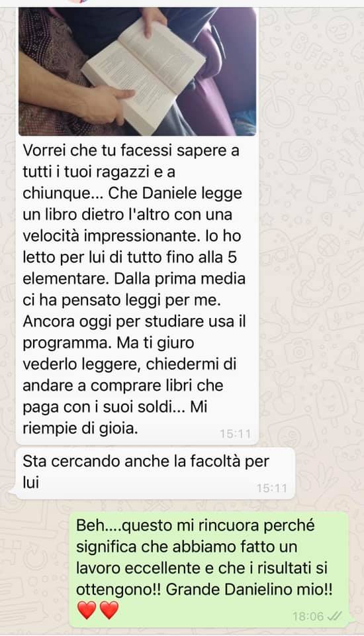Click the 'riempie di gioia.' closing line
The height and width of the screenshot is (636, 364).
click(80, 429)
